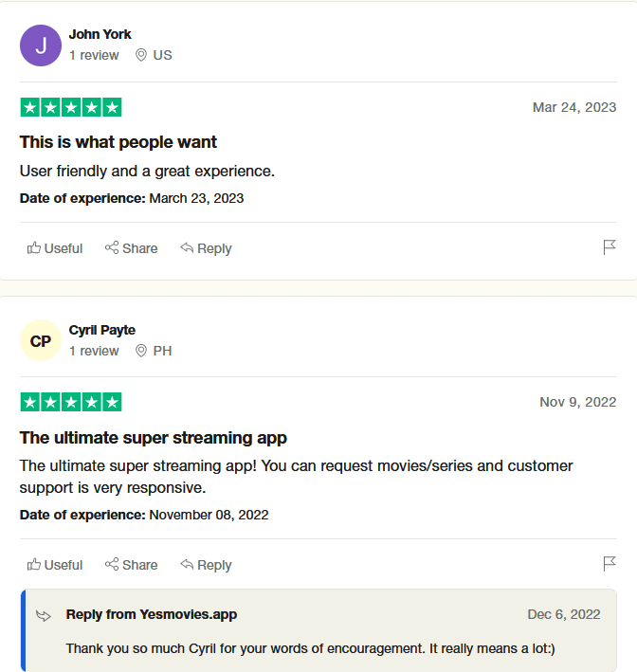
Task: Click the reply arrow icon beside Yesmovies.app reply
Action: 44,615
